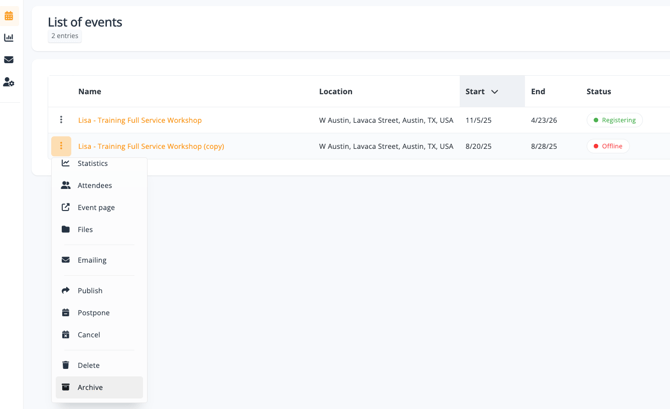Sort by the Start column chevron
Screen dimensions: 670x409
[494, 92]
